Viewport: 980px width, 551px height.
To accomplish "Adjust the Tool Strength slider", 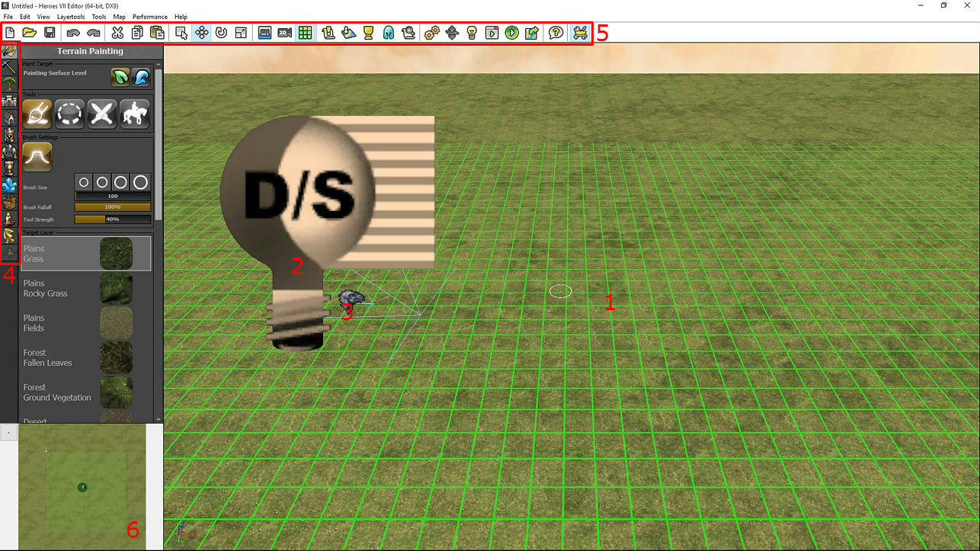I will pyautogui.click(x=113, y=219).
